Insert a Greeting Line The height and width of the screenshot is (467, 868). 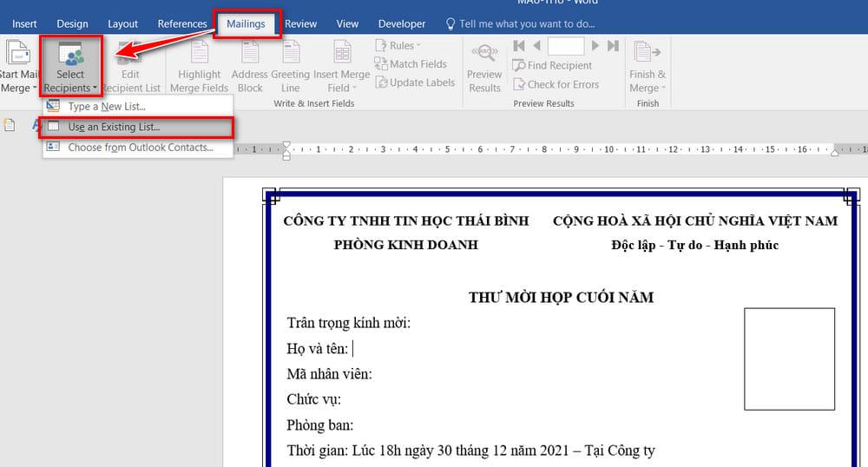291,68
